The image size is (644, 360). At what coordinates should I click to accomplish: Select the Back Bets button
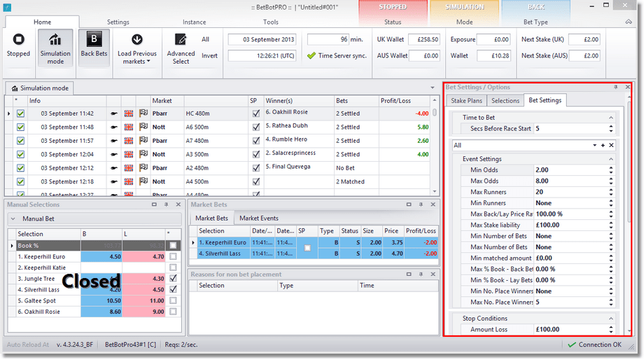click(x=94, y=48)
